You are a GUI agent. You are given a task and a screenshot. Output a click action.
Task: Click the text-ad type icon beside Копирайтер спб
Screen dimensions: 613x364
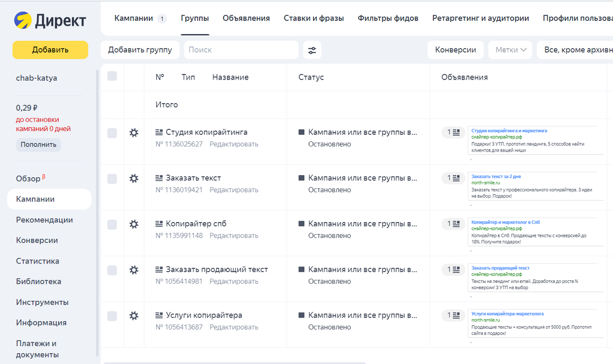point(159,224)
